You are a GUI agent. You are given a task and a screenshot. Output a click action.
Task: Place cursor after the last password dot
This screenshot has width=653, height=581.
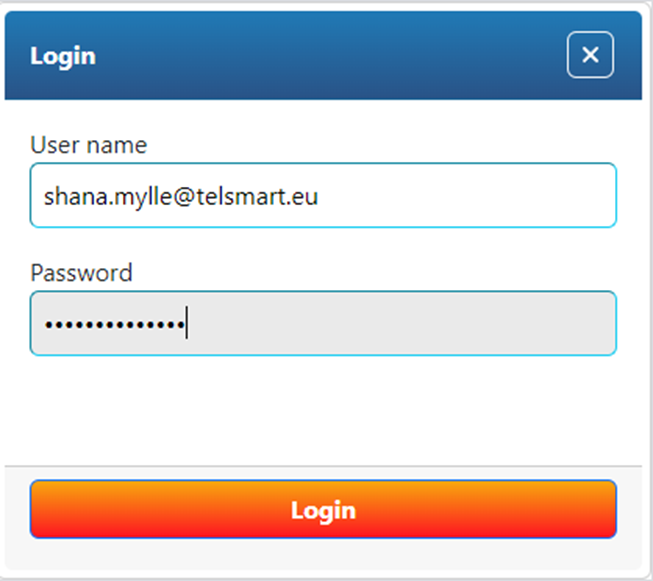[x=187, y=325]
